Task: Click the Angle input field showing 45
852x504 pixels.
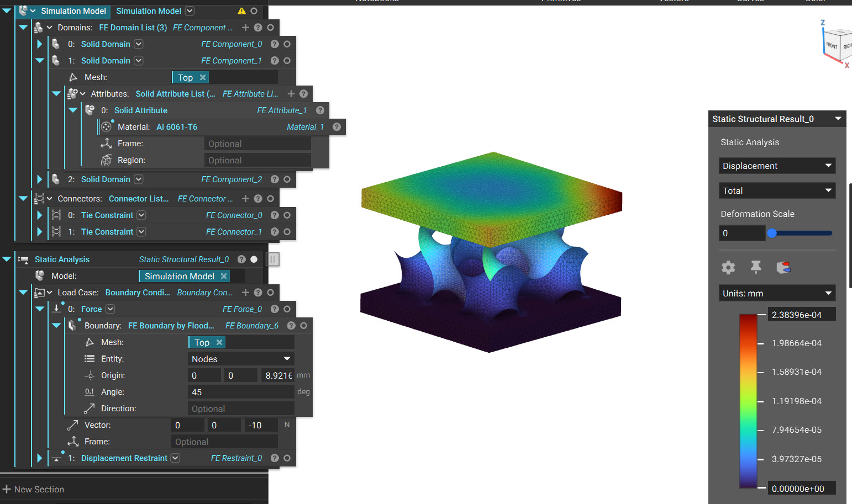Action: [x=241, y=391]
